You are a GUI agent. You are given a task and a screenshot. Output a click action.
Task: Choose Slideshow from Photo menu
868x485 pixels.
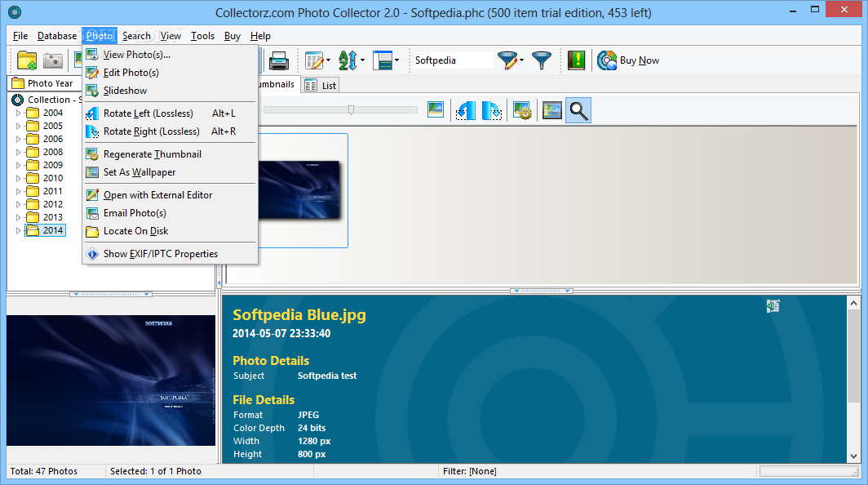[170, 91]
